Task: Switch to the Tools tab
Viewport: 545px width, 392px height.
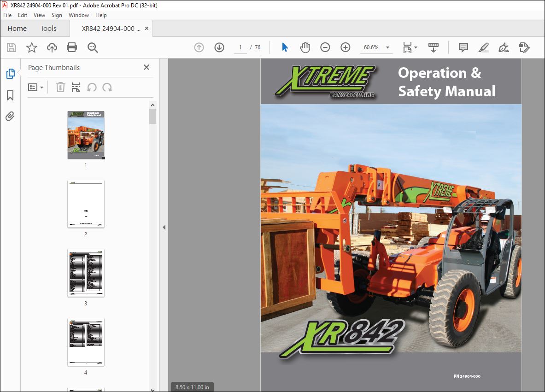Action: [x=48, y=29]
